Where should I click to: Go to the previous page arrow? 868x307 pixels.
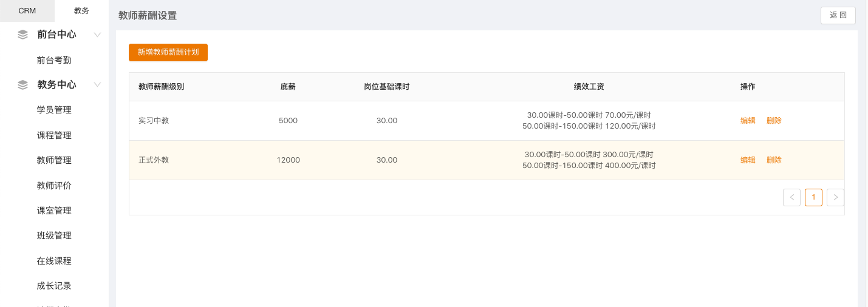(791, 197)
